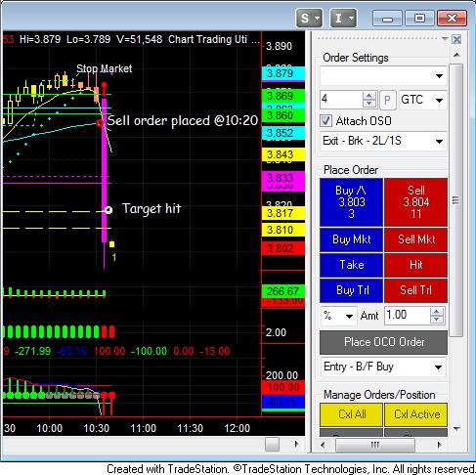Click the S symbol linking button
This screenshot has width=476, height=475.
(x=309, y=19)
